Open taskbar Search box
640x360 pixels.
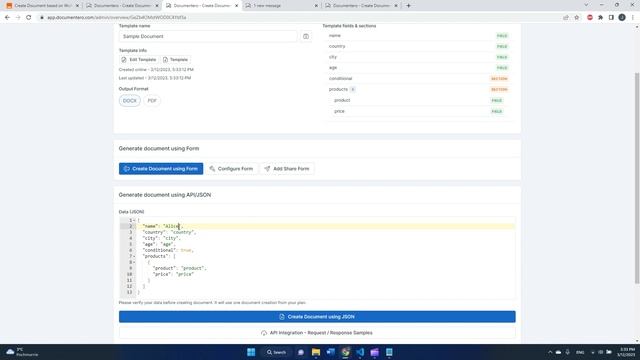[276, 352]
